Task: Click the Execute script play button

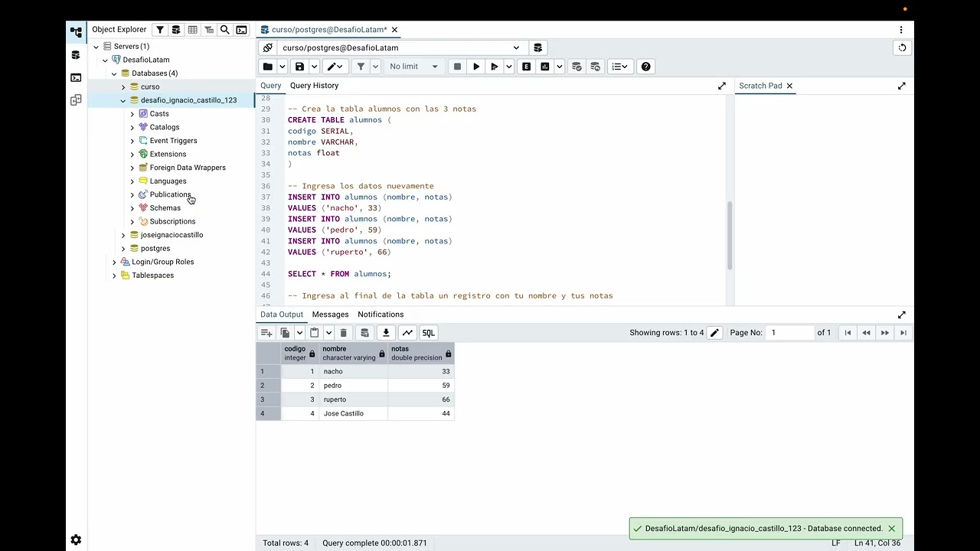Action: pyautogui.click(x=495, y=67)
